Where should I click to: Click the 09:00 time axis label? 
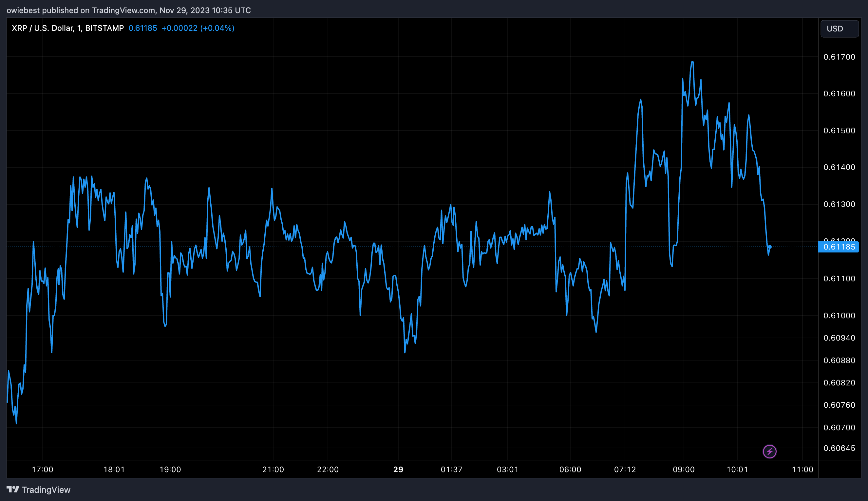coord(684,469)
